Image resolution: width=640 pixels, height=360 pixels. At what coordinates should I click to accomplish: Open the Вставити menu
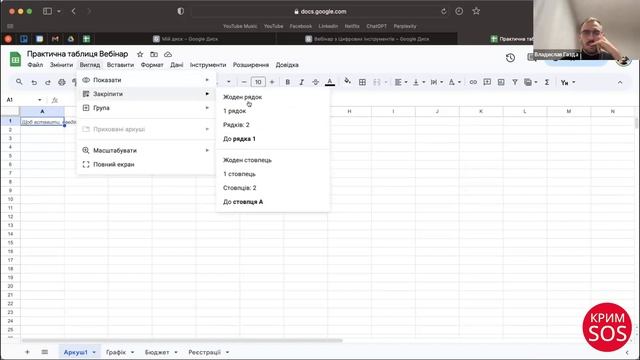pyautogui.click(x=120, y=65)
